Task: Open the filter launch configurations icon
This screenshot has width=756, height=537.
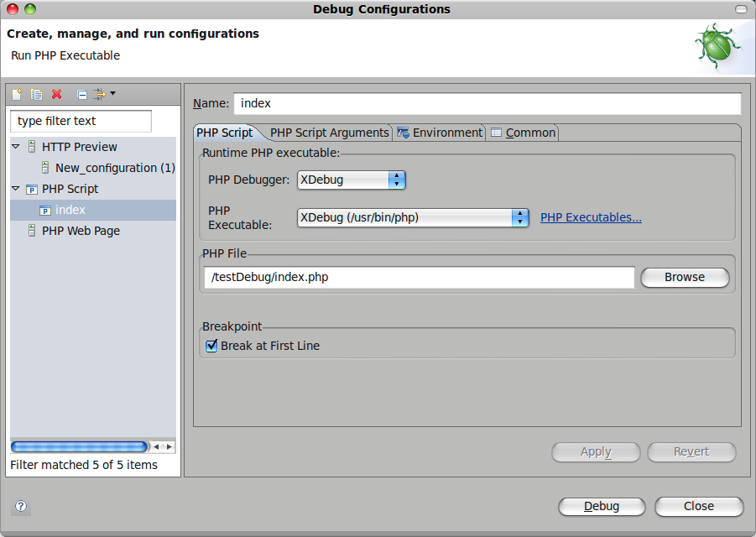Action: [x=100, y=94]
